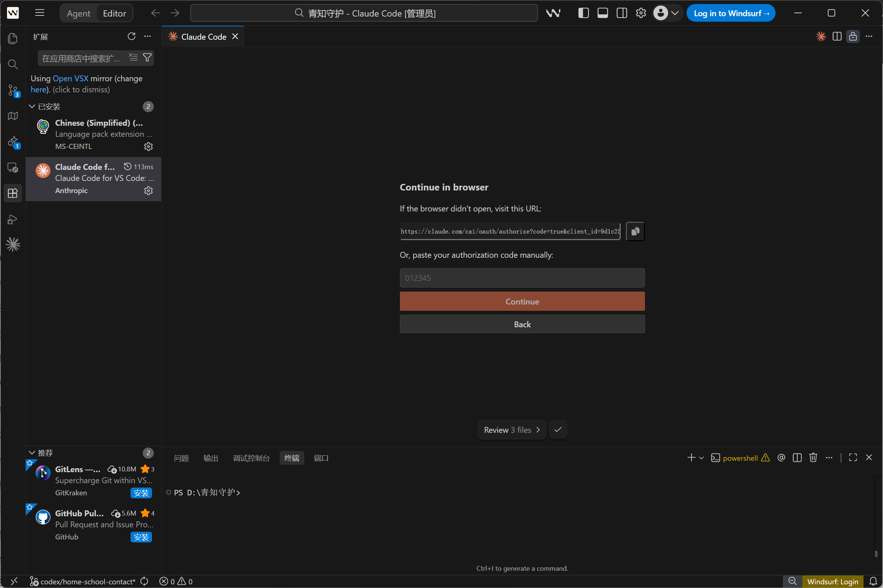883x588 pixels.
Task: Open the Extensions view in the activity bar
Action: (13, 193)
